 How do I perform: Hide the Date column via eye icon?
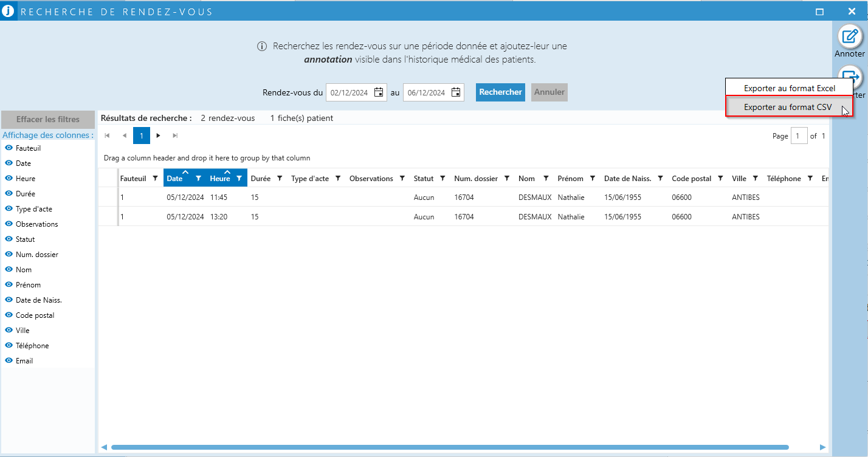9,163
